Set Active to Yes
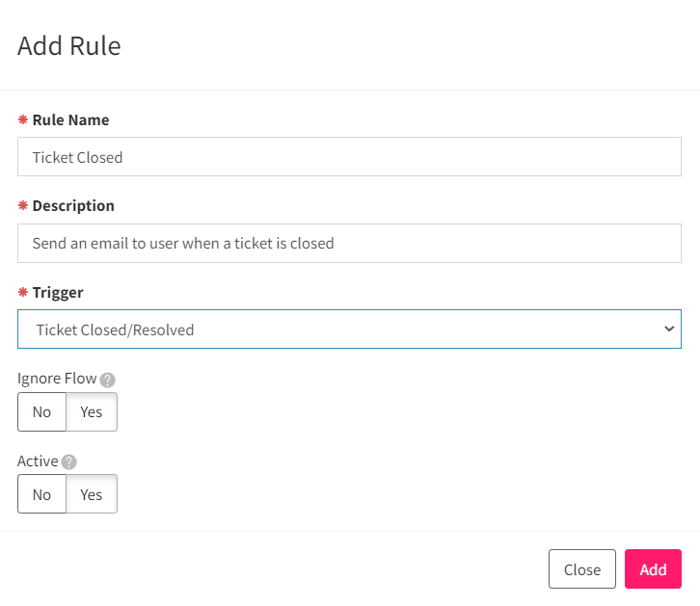700x606 pixels. point(92,494)
